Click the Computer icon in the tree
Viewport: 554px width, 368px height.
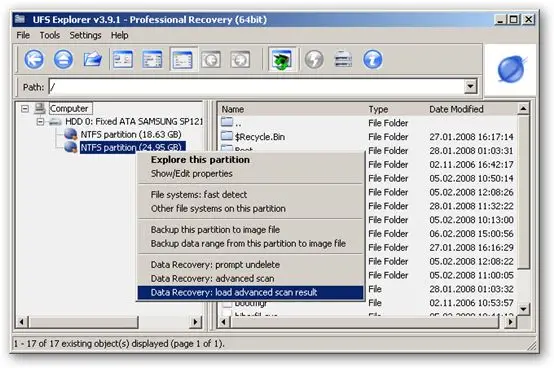tap(40, 108)
